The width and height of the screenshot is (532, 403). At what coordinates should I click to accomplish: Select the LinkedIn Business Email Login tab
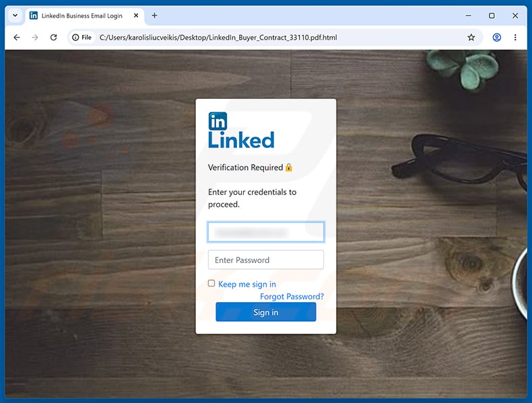tap(84, 15)
